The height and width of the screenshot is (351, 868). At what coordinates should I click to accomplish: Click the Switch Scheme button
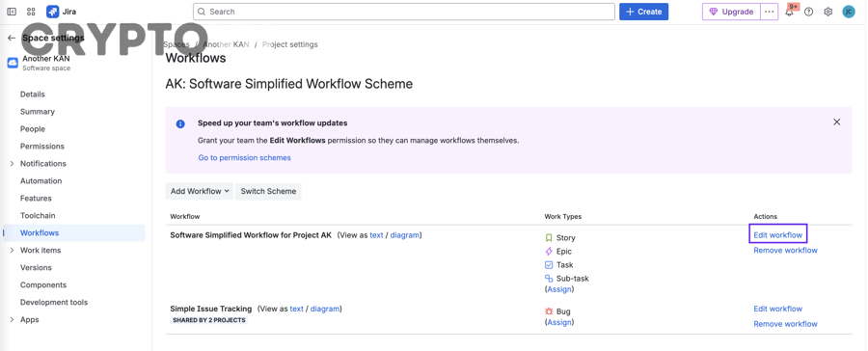pos(268,191)
